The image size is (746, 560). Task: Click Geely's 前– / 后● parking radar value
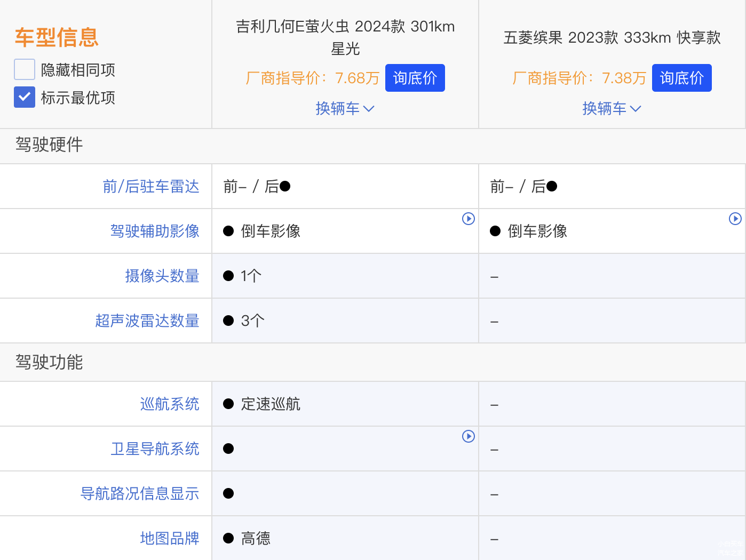tap(257, 186)
